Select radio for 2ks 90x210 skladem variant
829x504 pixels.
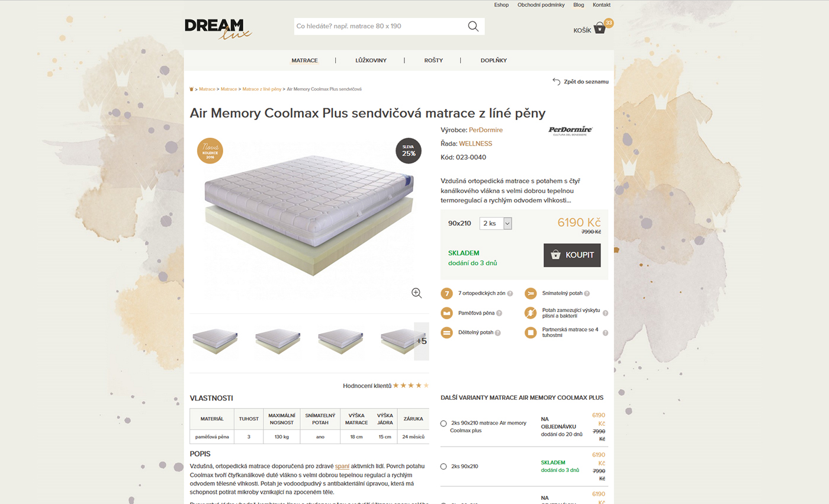pyautogui.click(x=444, y=467)
